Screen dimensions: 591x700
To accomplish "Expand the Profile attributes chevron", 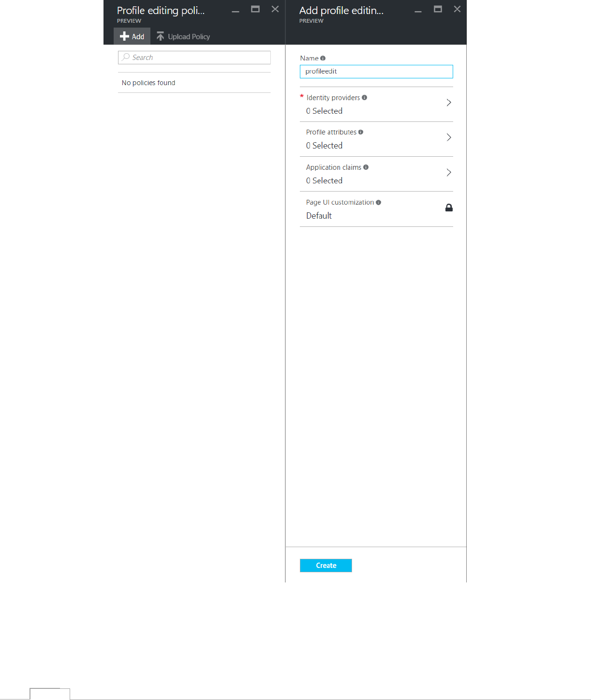I will click(449, 137).
